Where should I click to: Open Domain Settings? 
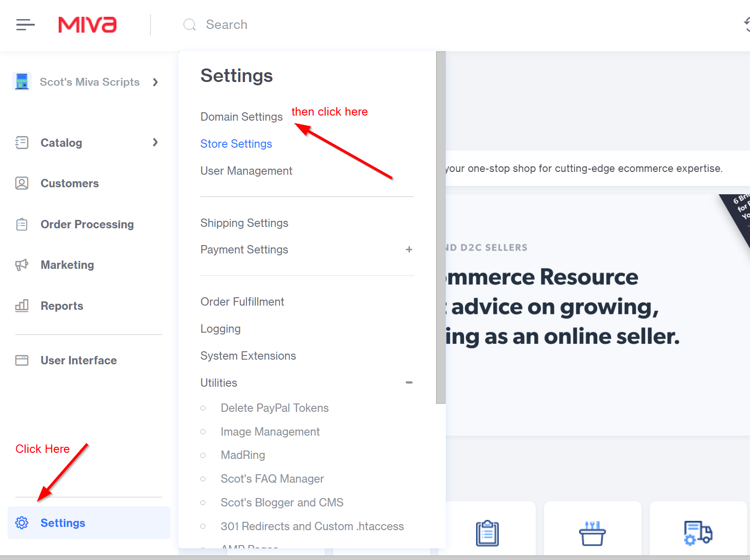point(241,117)
